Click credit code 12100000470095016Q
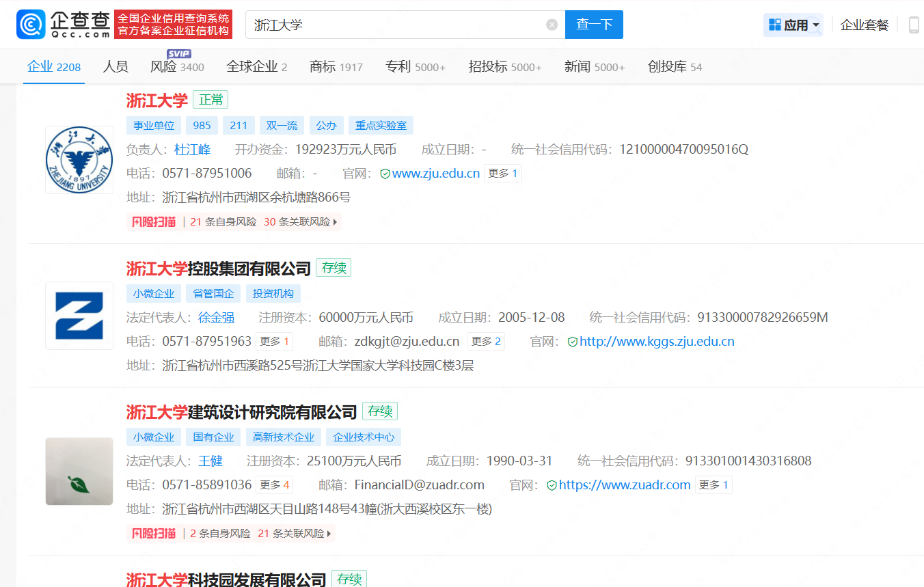Image resolution: width=924 pixels, height=587 pixels. [x=684, y=150]
